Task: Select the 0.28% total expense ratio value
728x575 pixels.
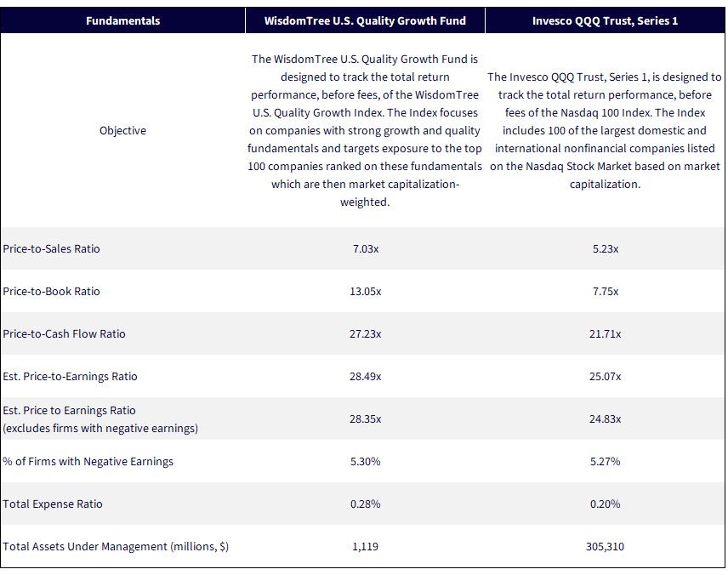Action: (366, 504)
